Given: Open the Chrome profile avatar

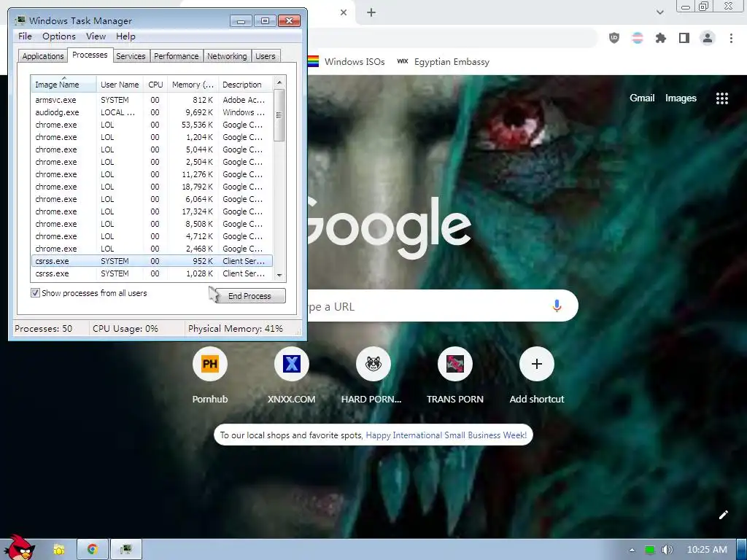Looking at the screenshot, I should coord(708,38).
